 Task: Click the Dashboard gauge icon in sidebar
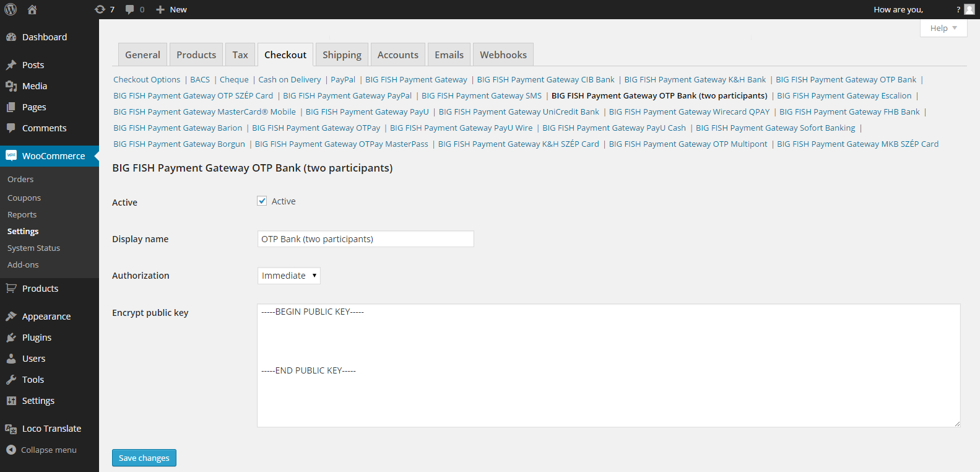(11, 37)
